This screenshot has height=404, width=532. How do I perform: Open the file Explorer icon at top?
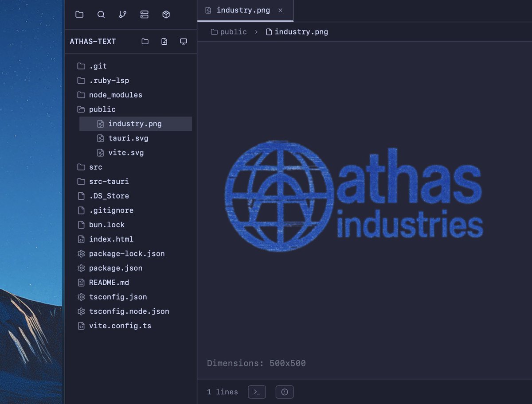click(79, 14)
